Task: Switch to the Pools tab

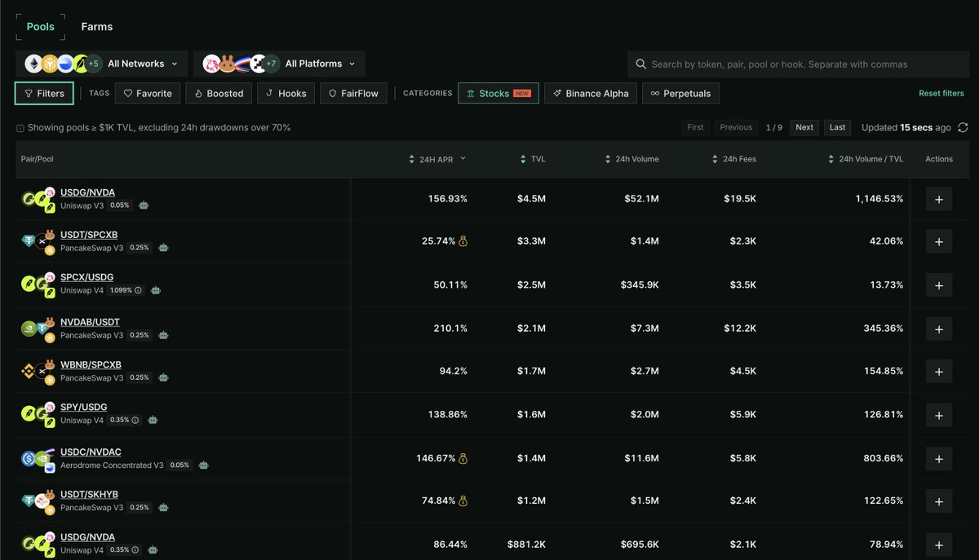Action: (x=41, y=27)
